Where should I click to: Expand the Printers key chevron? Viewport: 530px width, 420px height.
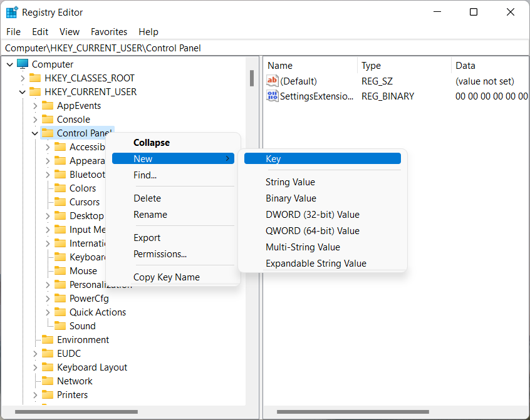click(35, 395)
